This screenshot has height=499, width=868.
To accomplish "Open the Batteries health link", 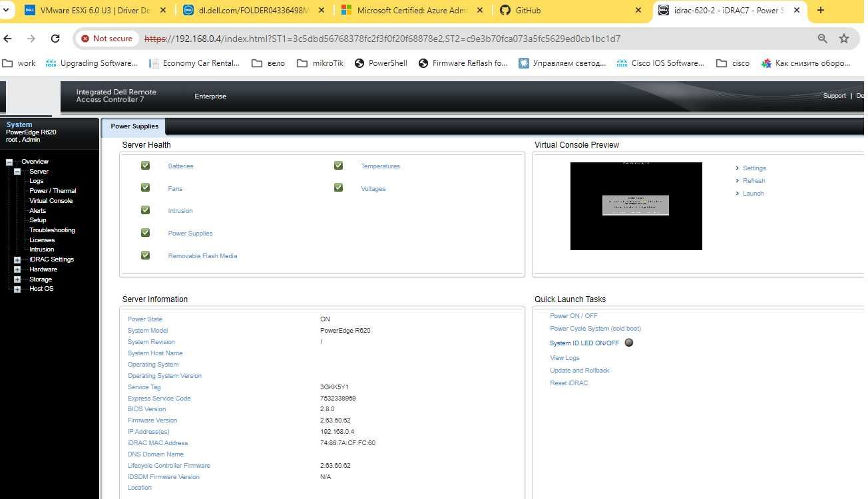I will [180, 166].
